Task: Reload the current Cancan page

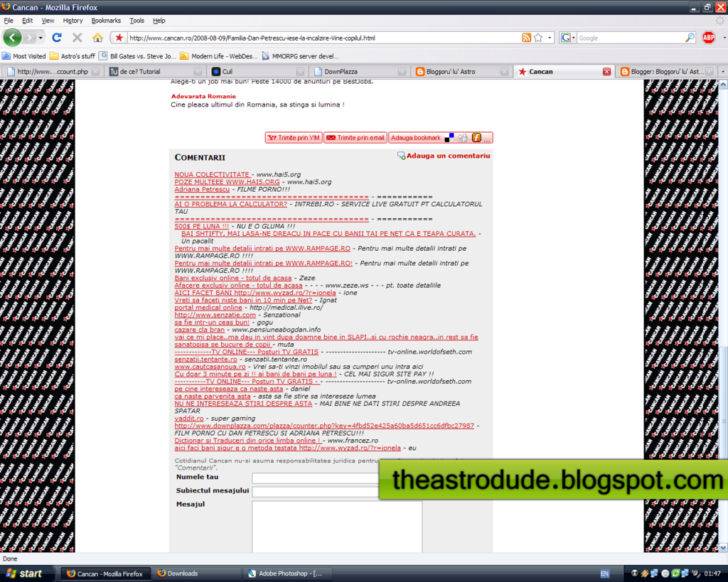Action: point(57,38)
